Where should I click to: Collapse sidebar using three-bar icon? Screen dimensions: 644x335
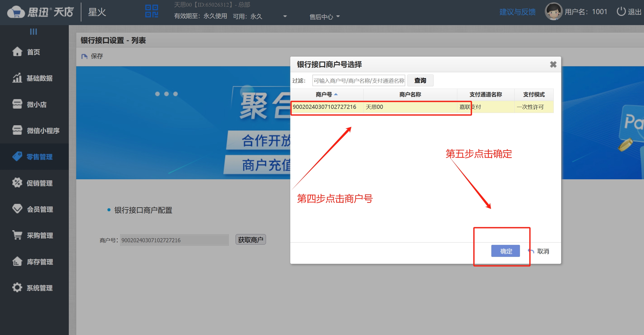[34, 32]
